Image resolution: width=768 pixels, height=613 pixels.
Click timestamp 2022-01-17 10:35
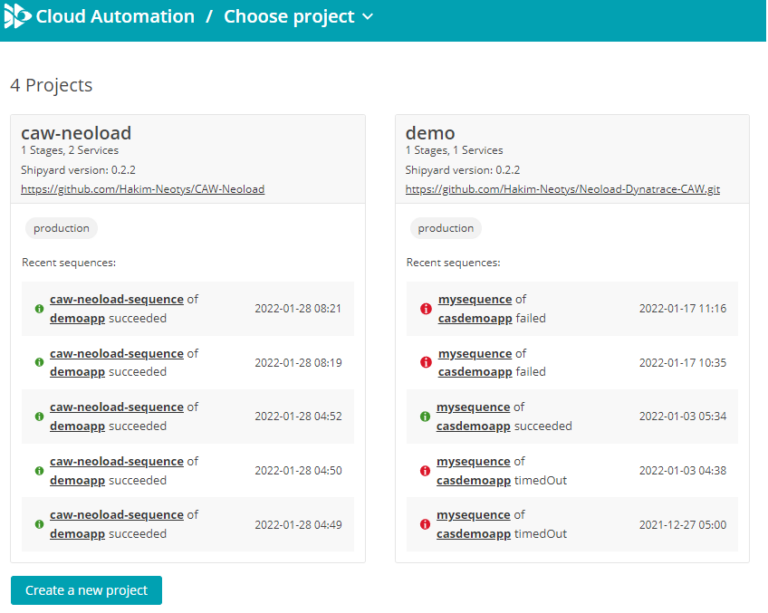[682, 363]
